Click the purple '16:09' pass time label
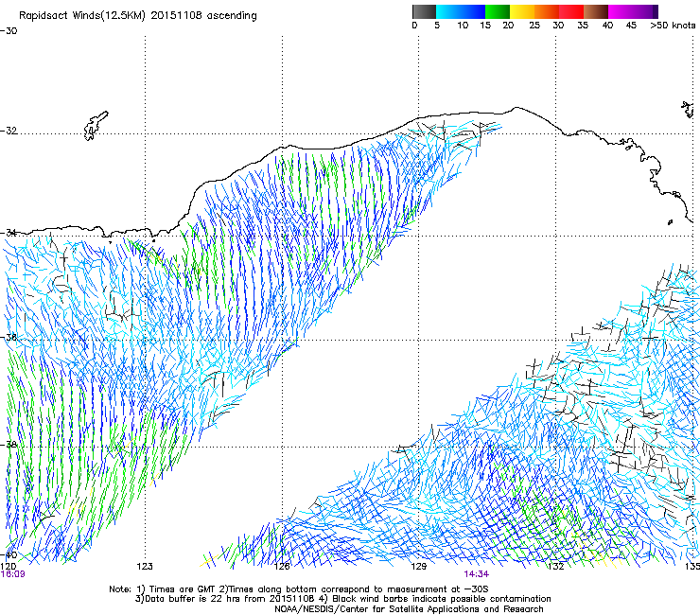The image size is (700, 615). pos(13,574)
